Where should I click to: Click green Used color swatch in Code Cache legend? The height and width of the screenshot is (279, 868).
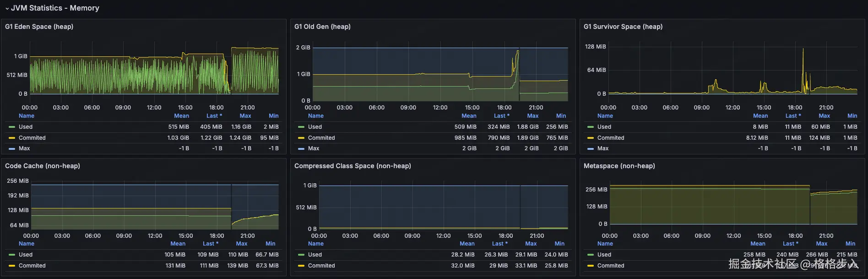12,255
